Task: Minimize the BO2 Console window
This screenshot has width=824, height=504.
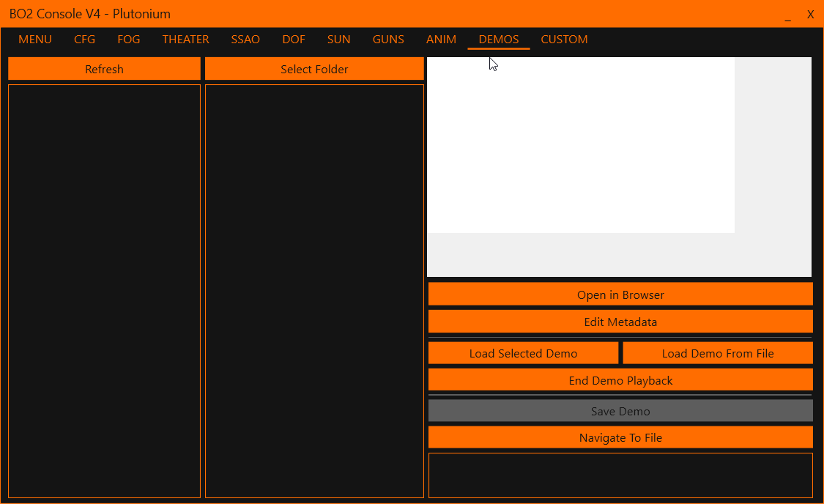Action: [x=787, y=15]
